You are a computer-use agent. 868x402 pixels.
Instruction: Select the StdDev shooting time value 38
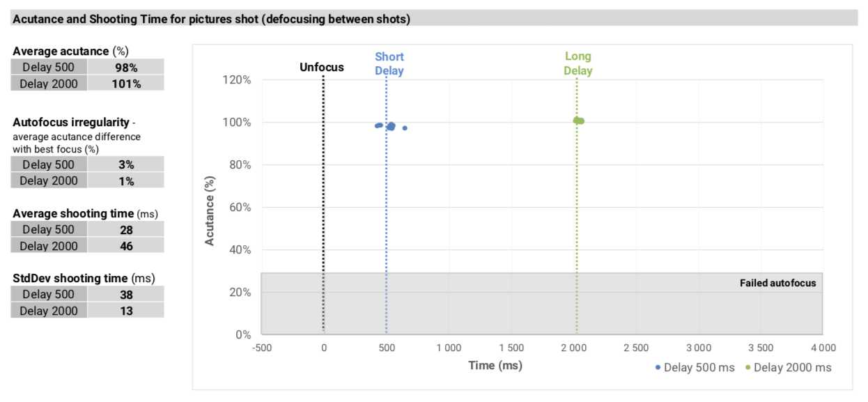[x=126, y=294]
